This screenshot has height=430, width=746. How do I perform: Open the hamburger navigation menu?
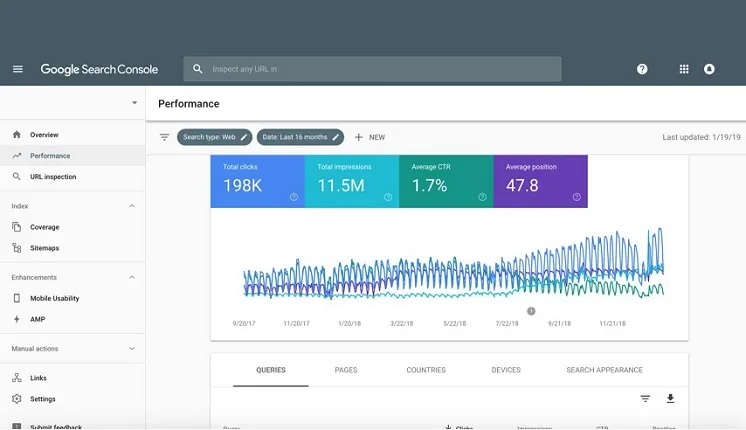pyautogui.click(x=18, y=69)
